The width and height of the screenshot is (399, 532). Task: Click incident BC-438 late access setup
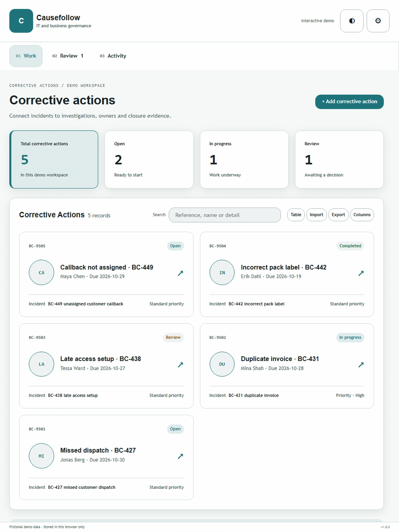click(73, 395)
